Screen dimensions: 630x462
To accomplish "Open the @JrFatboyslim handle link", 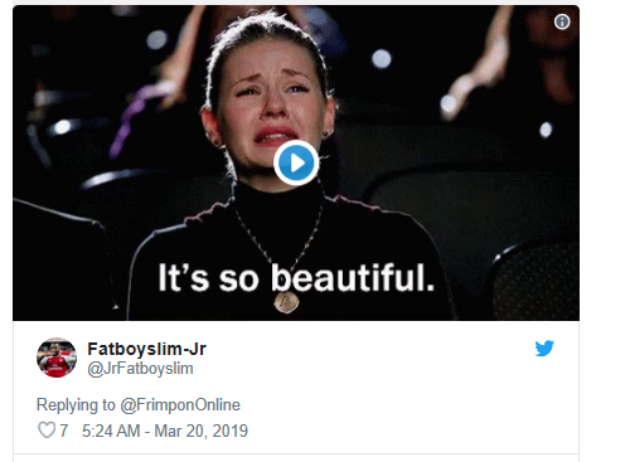I will [x=140, y=369].
